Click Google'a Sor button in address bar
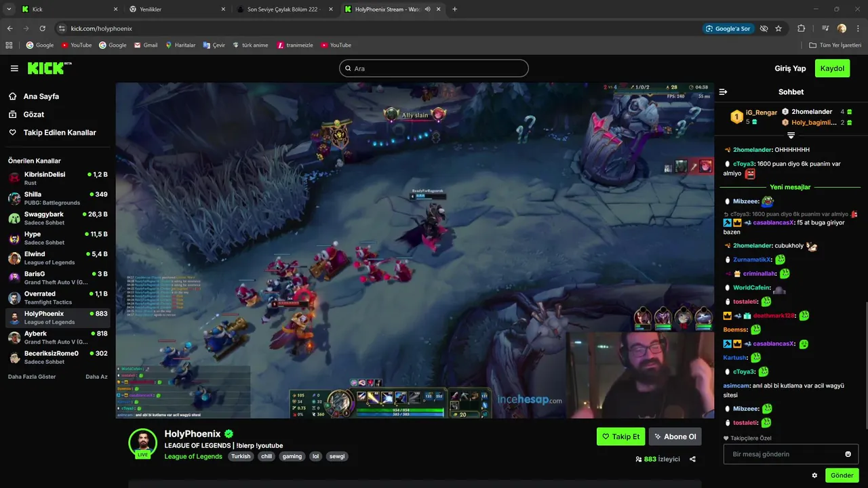 [728, 28]
